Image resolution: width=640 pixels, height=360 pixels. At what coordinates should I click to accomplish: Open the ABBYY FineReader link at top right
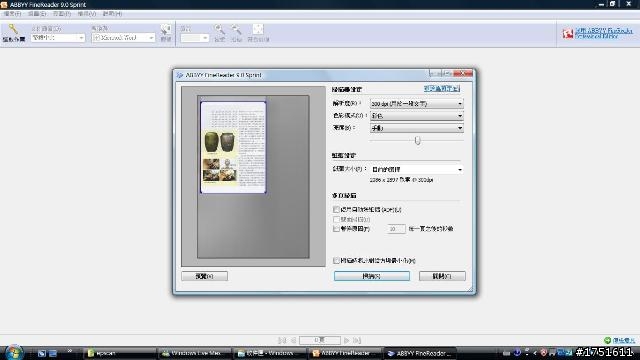(x=604, y=33)
